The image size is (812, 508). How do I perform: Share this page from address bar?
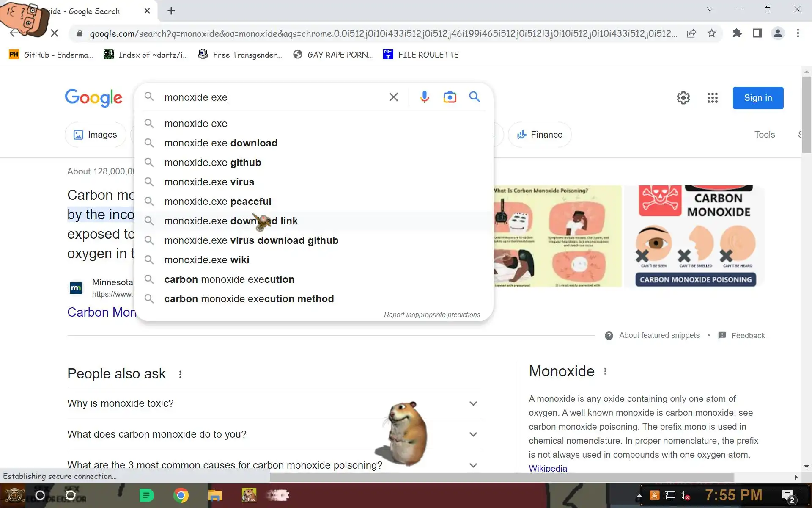point(691,33)
